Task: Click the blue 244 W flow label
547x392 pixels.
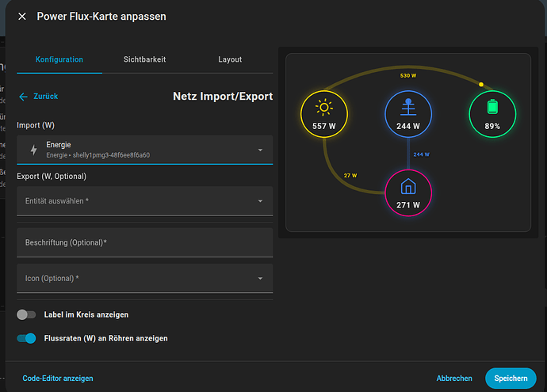Action: [x=422, y=154]
